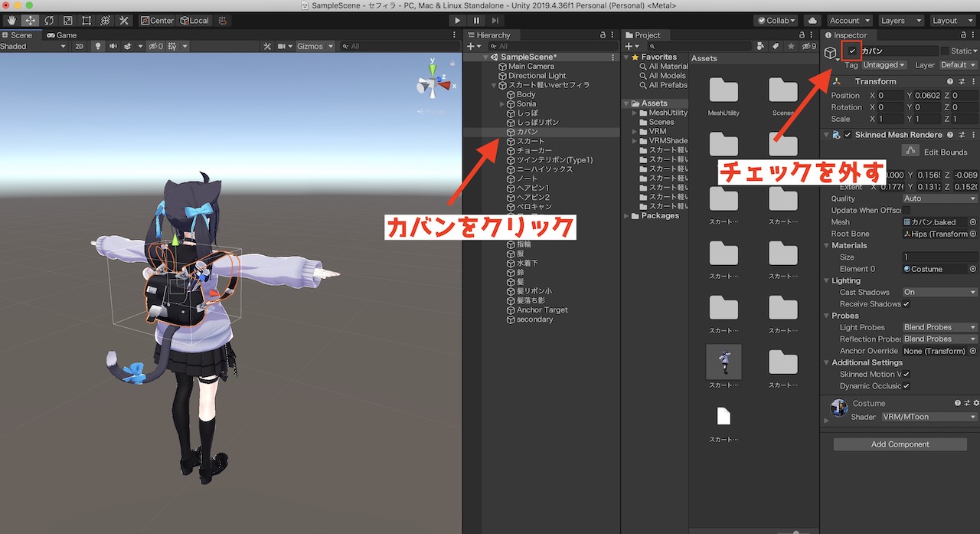The image size is (980, 534).
Task: Click the Add Component button
Action: click(900, 444)
